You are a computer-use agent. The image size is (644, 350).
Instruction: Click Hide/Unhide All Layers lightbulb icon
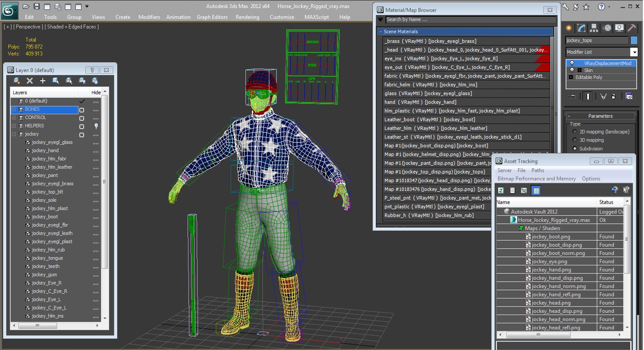click(x=82, y=81)
